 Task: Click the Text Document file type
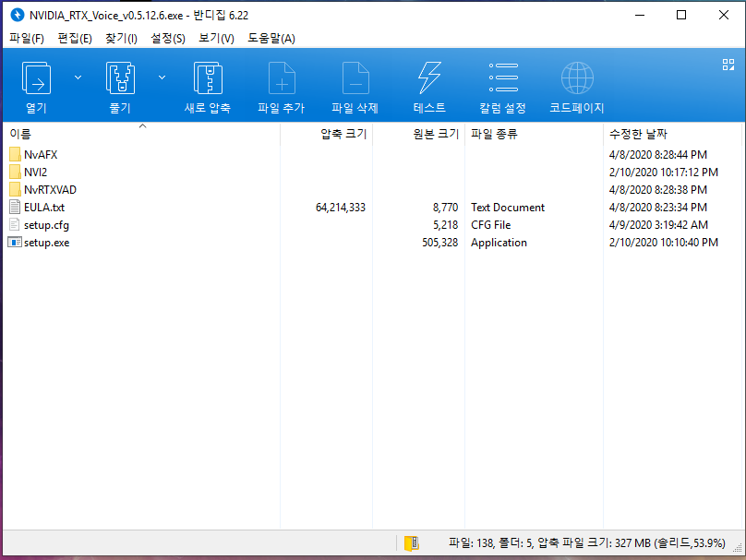tap(508, 208)
